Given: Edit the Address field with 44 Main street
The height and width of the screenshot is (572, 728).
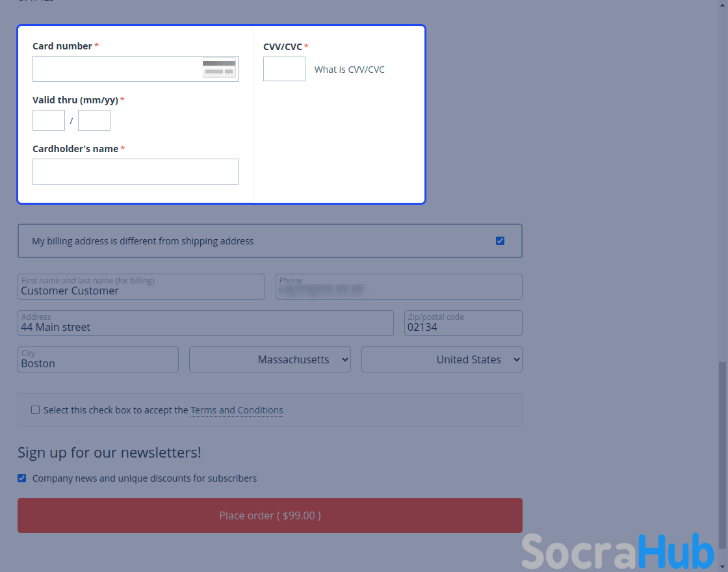Looking at the screenshot, I should [205, 324].
